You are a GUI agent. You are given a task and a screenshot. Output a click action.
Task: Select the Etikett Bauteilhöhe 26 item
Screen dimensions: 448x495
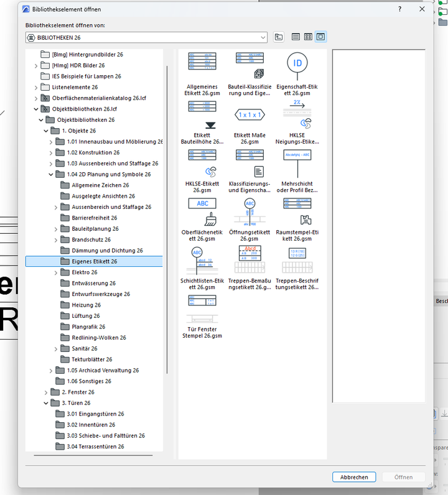[x=202, y=123]
